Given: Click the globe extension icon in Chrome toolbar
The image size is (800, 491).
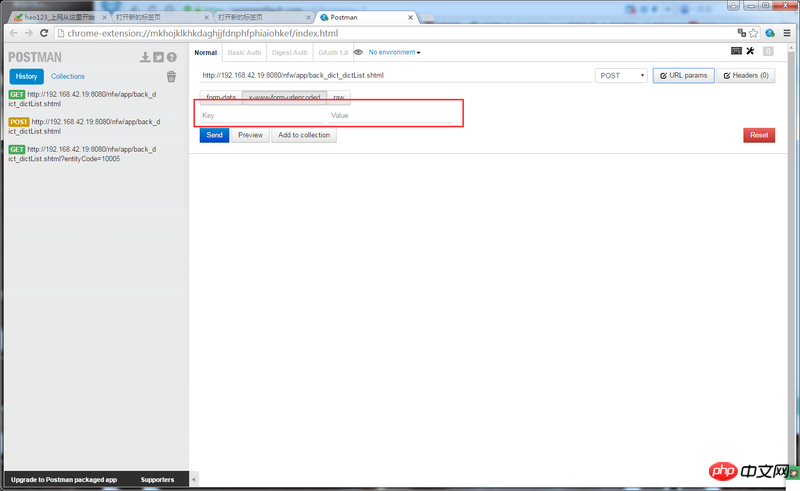Looking at the screenshot, I should (770, 33).
